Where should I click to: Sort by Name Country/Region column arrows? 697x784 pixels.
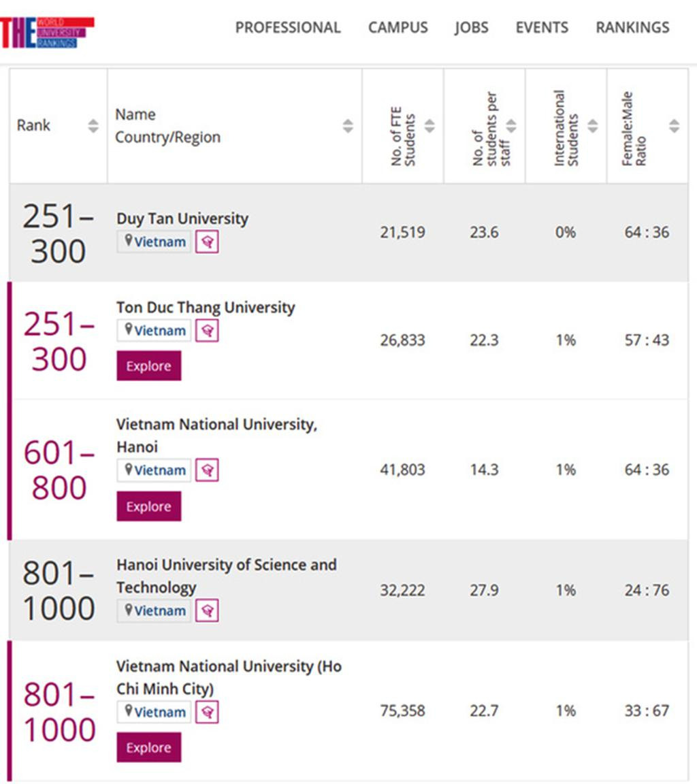pyautogui.click(x=348, y=126)
